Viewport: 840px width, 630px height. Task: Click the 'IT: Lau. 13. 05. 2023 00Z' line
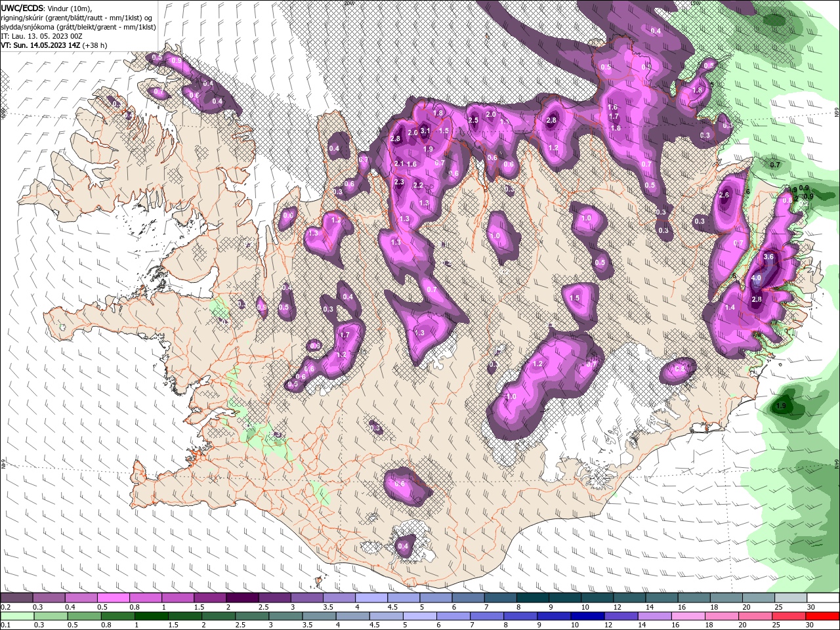tap(40, 36)
